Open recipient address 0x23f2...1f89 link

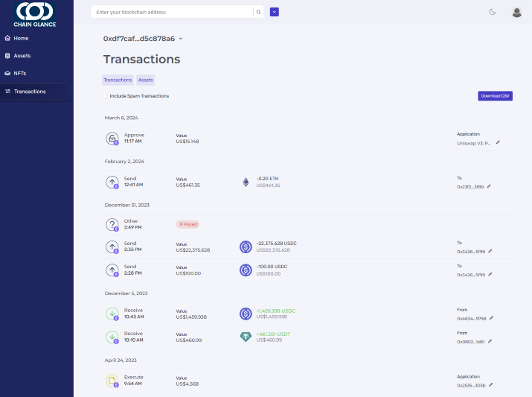click(x=470, y=187)
